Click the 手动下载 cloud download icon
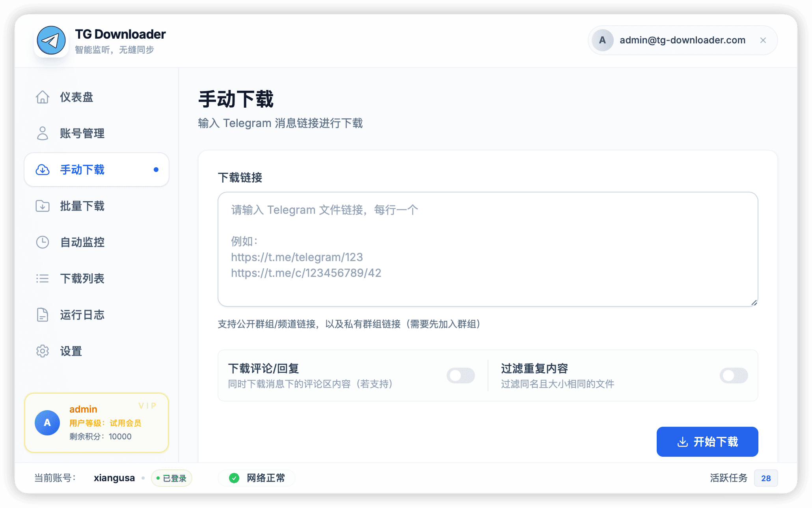This screenshot has height=508, width=812. [43, 170]
